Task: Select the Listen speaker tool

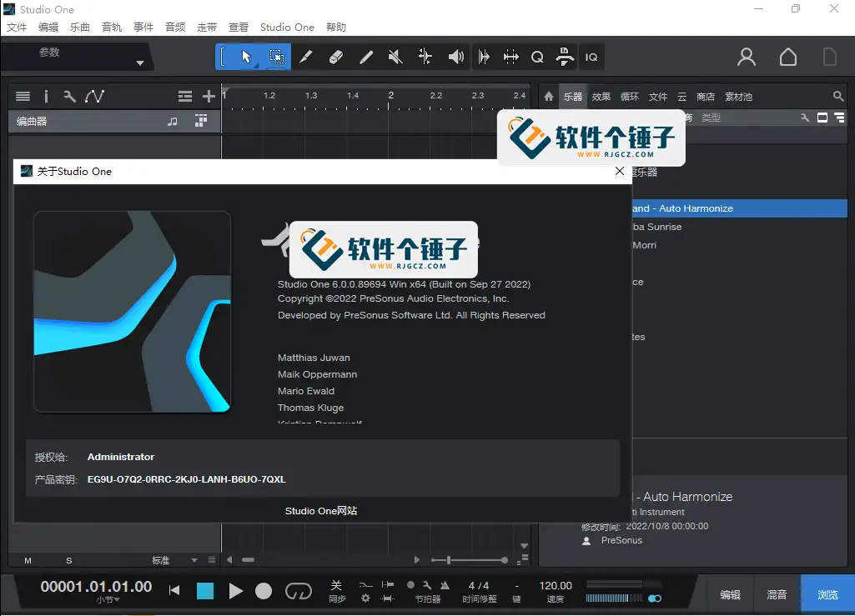Action: point(455,57)
